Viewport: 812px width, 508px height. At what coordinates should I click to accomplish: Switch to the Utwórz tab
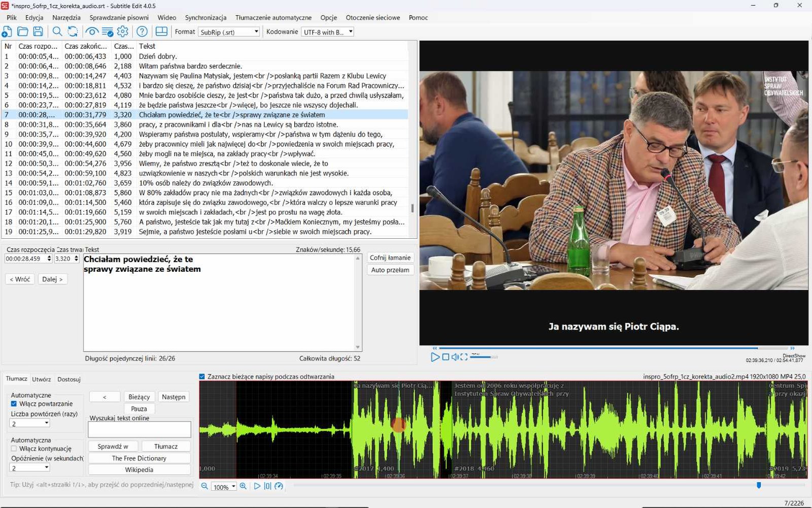tap(42, 379)
